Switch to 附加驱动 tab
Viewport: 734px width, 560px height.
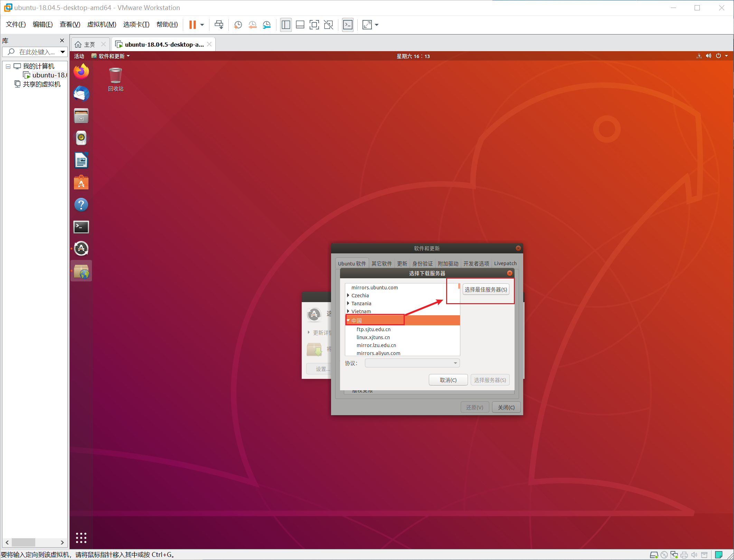448,263
